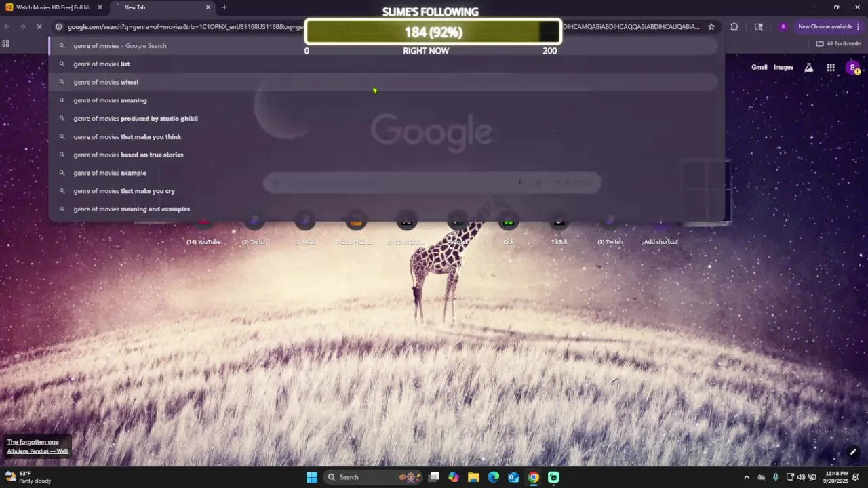Open Windows Start menu
This screenshot has width=868, height=488.
tap(311, 477)
